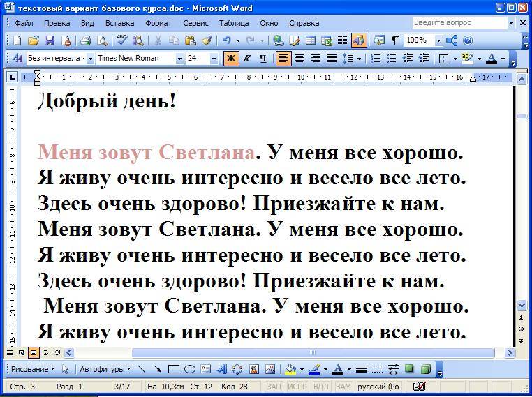
Task: Save the document with the floppy icon
Action: (x=50, y=40)
